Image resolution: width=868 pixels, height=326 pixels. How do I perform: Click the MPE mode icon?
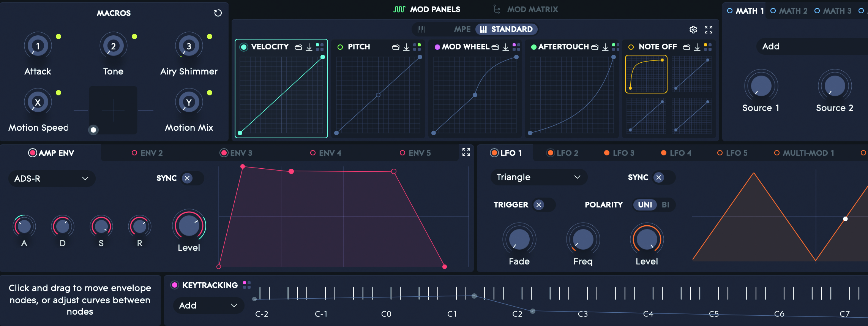tap(421, 29)
